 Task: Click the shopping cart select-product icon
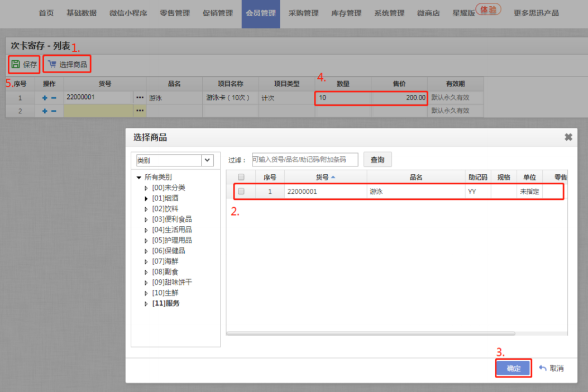click(x=52, y=64)
